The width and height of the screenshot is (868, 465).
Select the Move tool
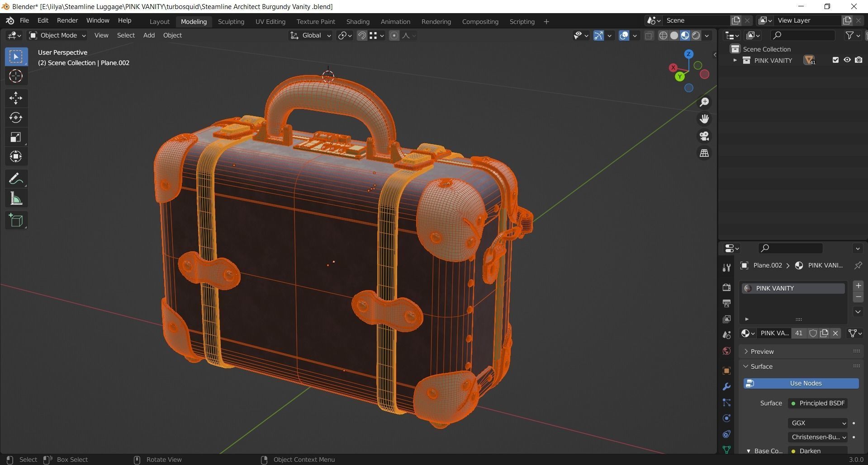(x=16, y=98)
